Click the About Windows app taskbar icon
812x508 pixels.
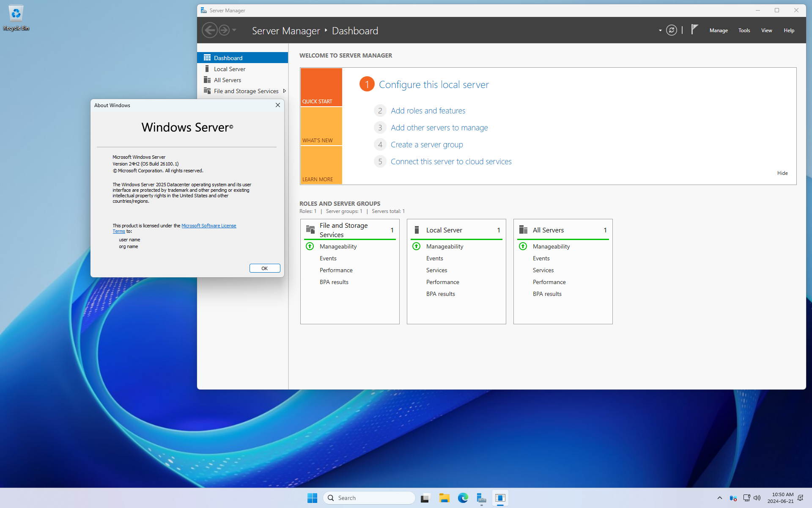pyautogui.click(x=500, y=498)
